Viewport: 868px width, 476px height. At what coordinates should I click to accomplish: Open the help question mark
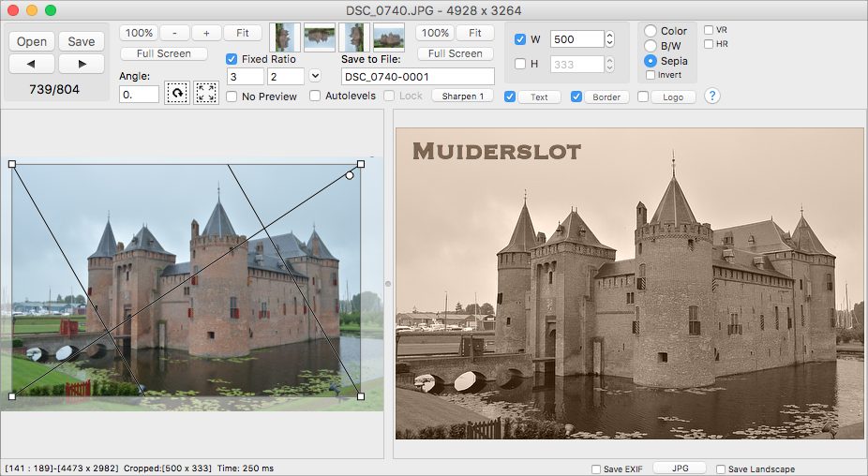point(711,96)
